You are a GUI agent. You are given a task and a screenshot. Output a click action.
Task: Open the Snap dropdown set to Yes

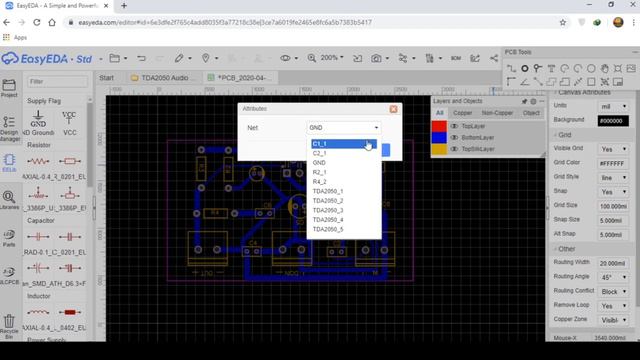(613, 192)
